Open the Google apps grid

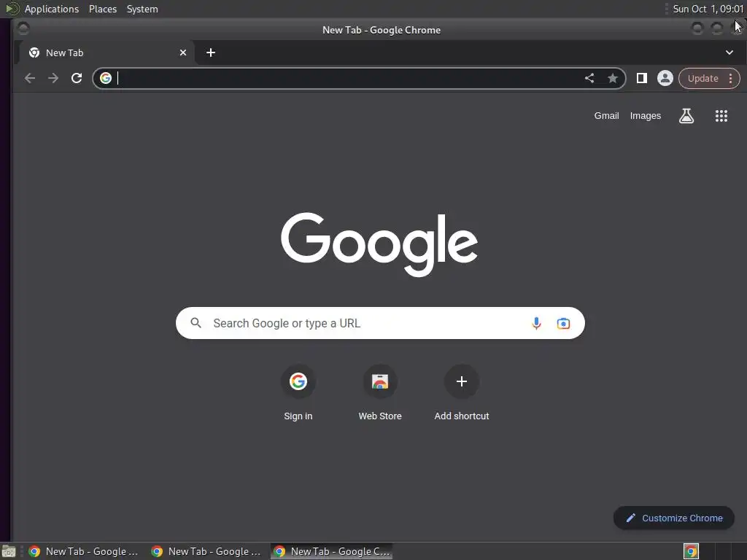[721, 116]
